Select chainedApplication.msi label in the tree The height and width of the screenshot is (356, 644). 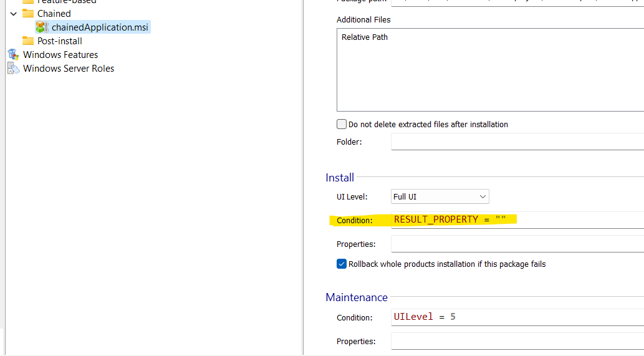(x=100, y=27)
